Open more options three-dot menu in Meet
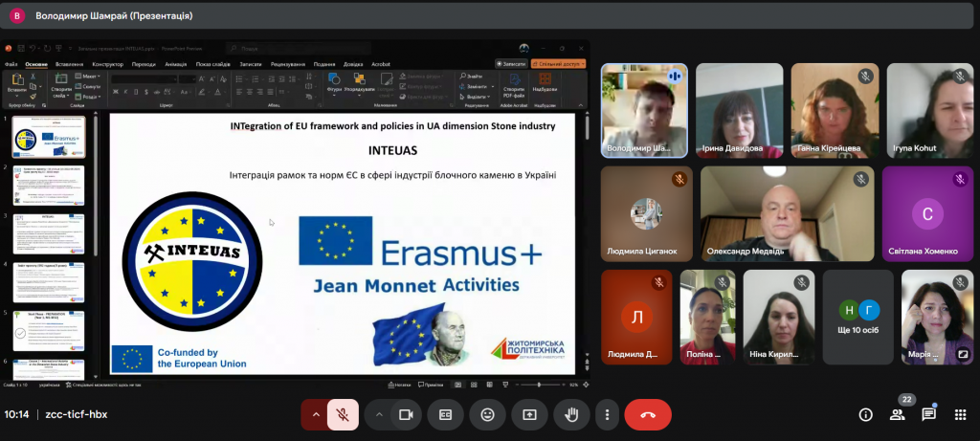Screen dimensions: 980x441 [607, 415]
